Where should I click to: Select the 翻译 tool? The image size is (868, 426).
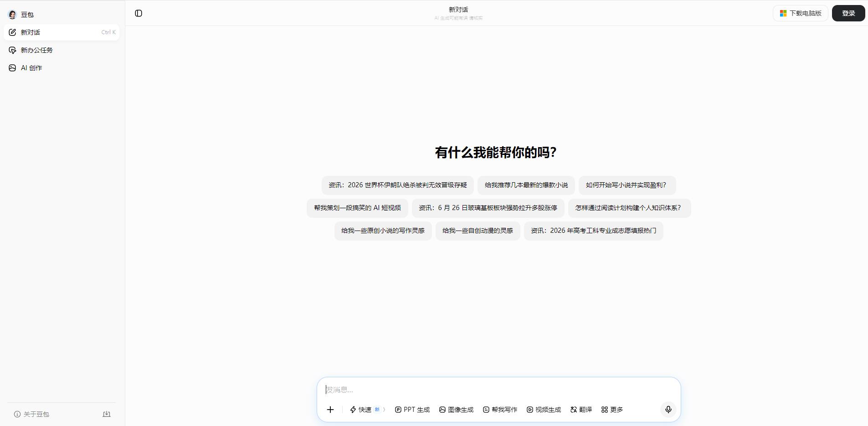click(581, 410)
